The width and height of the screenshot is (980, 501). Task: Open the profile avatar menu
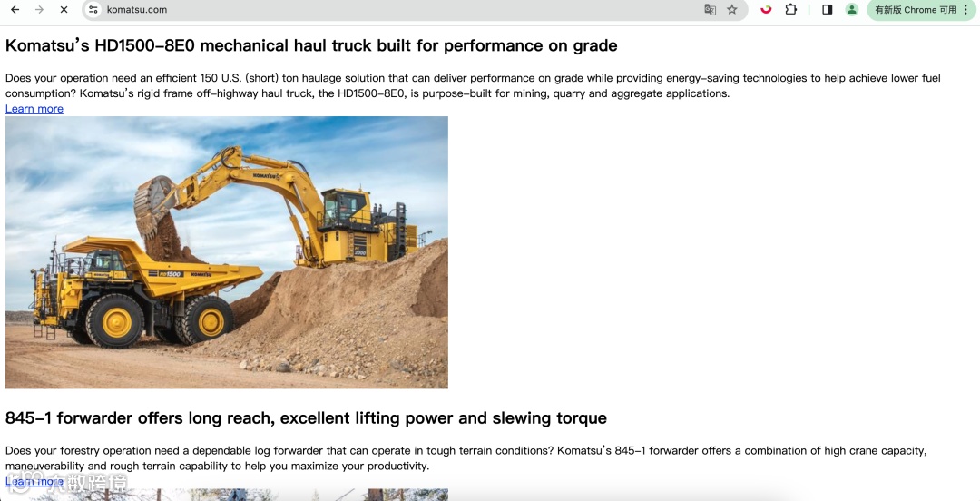[x=851, y=9]
